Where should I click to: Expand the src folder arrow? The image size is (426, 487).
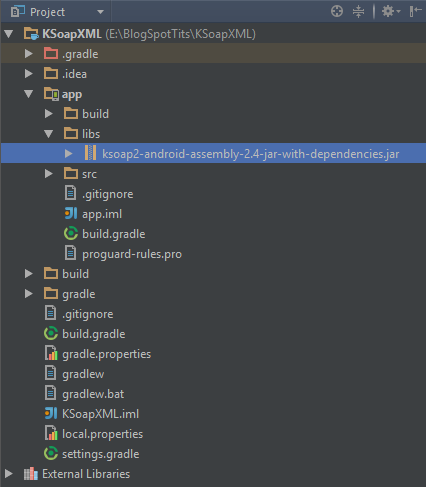(x=49, y=174)
